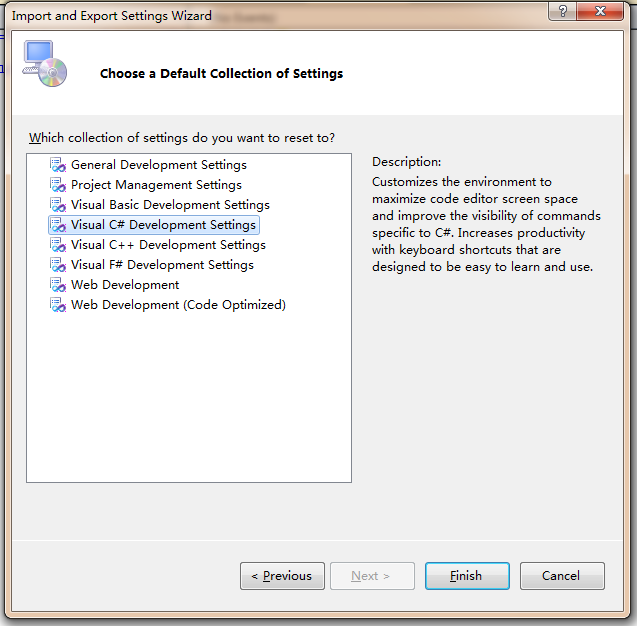Click the icon beside the plain Web Development entry
The height and width of the screenshot is (626, 637).
click(x=58, y=285)
